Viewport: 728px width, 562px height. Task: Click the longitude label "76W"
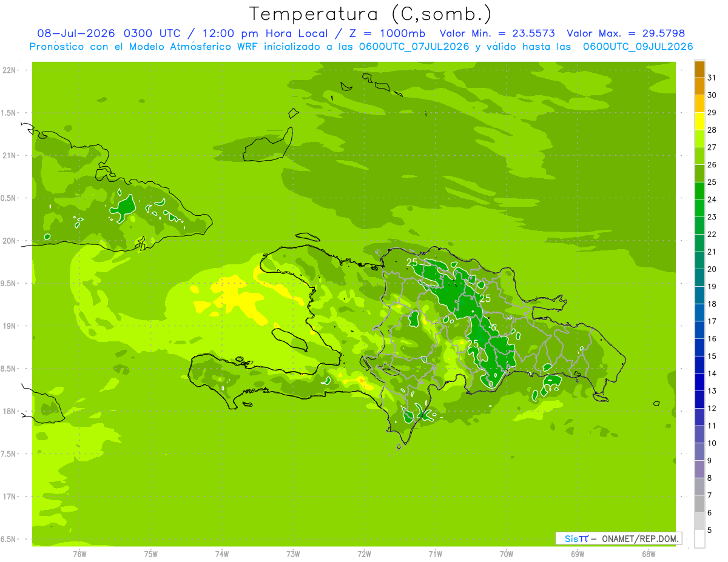79,554
